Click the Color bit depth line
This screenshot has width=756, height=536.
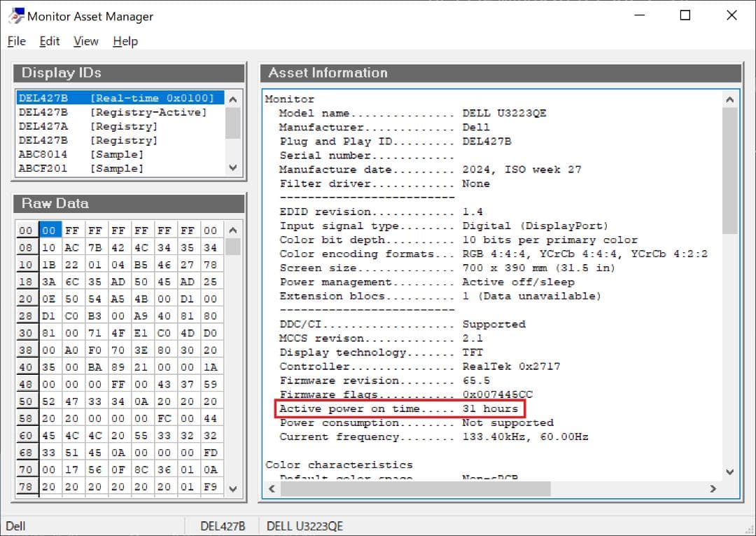click(458, 240)
